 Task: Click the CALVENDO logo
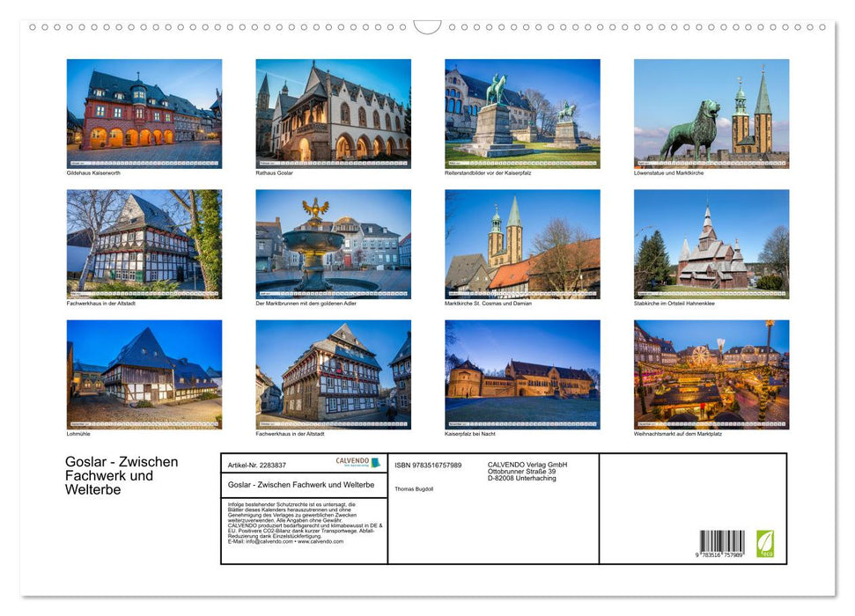[x=358, y=462]
